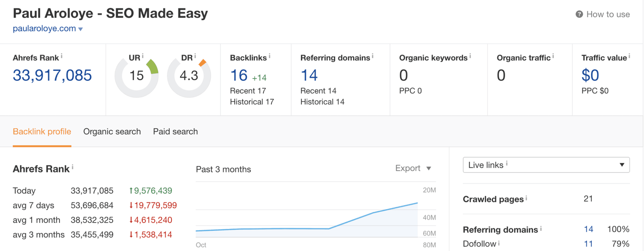Click the UR info icon
This screenshot has height=251, width=644.
[142, 56]
